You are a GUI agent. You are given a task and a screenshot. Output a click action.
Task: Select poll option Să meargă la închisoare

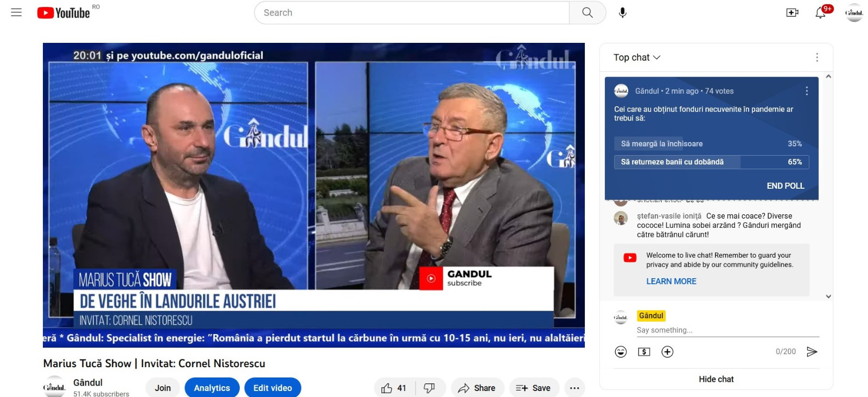tap(711, 144)
